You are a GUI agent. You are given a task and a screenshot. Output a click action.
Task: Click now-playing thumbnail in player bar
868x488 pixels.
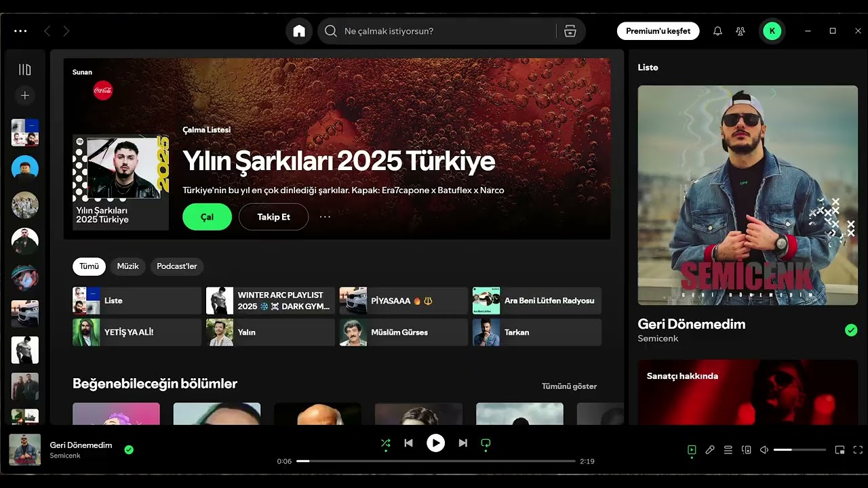25,449
